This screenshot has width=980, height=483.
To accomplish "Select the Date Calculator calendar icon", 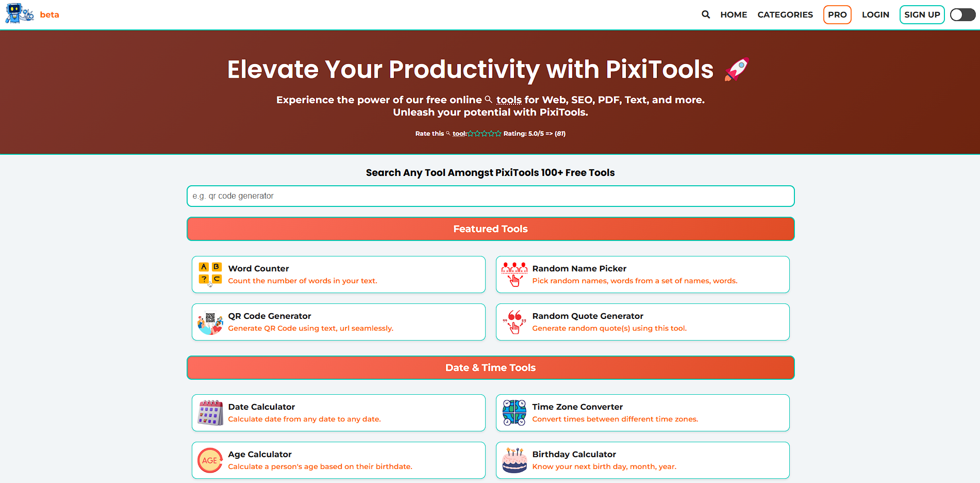I will tap(209, 412).
